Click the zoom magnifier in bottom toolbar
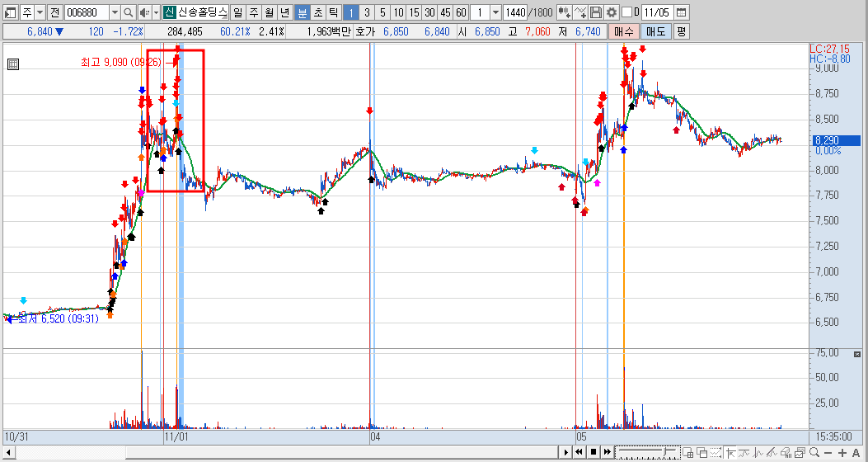 click(x=814, y=453)
